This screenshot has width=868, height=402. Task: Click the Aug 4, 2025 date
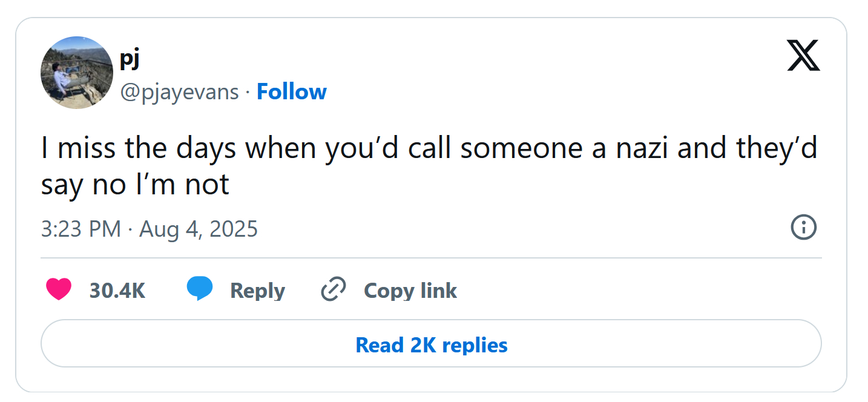[x=199, y=229]
